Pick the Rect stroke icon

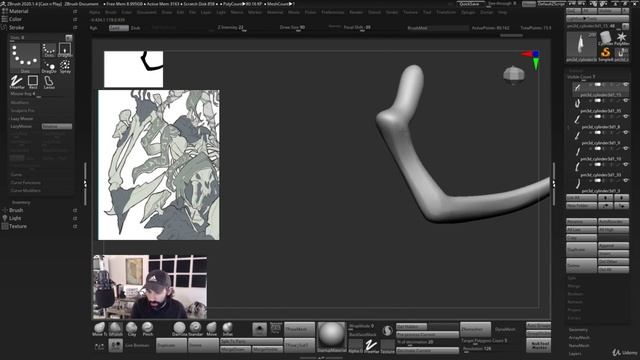pos(33,82)
